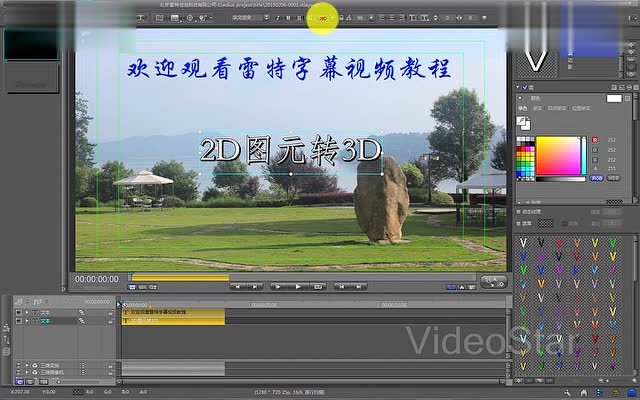640x400 pixels.
Task: Click the 00:00:05:00 mark on the timeline ruler
Action: (264, 305)
